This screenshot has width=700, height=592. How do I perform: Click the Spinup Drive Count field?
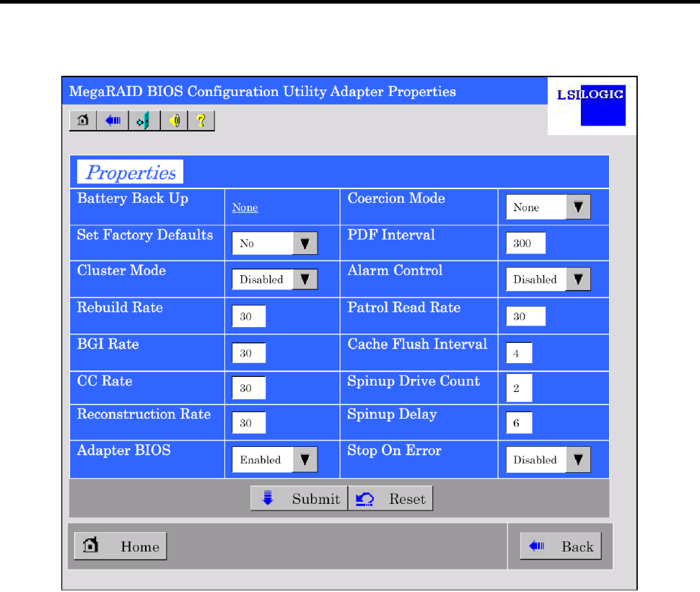point(519,388)
